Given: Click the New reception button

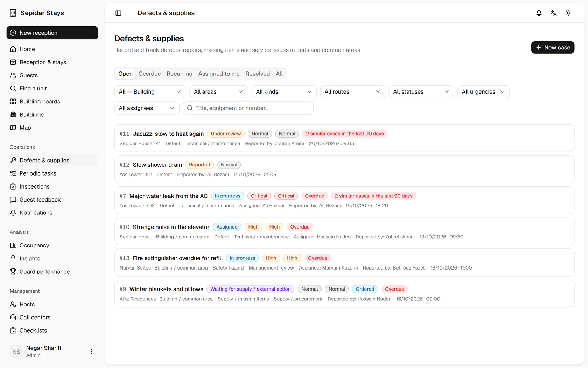Looking at the screenshot, I should pos(52,33).
